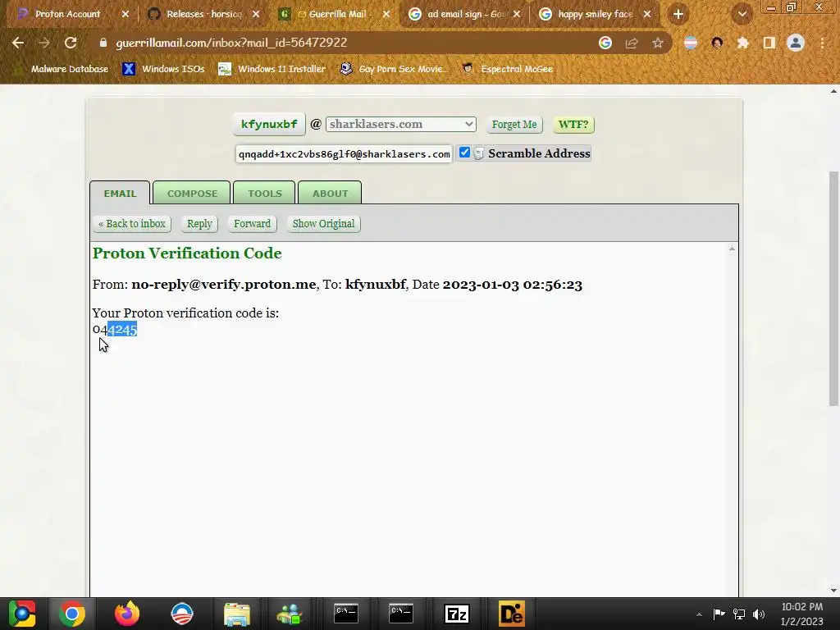840x630 pixels.
Task: Click the email pane scroll up arrow
Action: (x=732, y=249)
